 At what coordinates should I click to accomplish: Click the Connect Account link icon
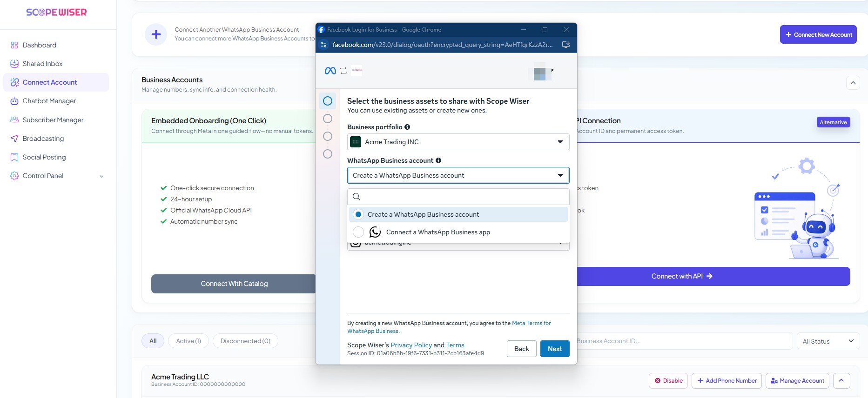pos(14,82)
